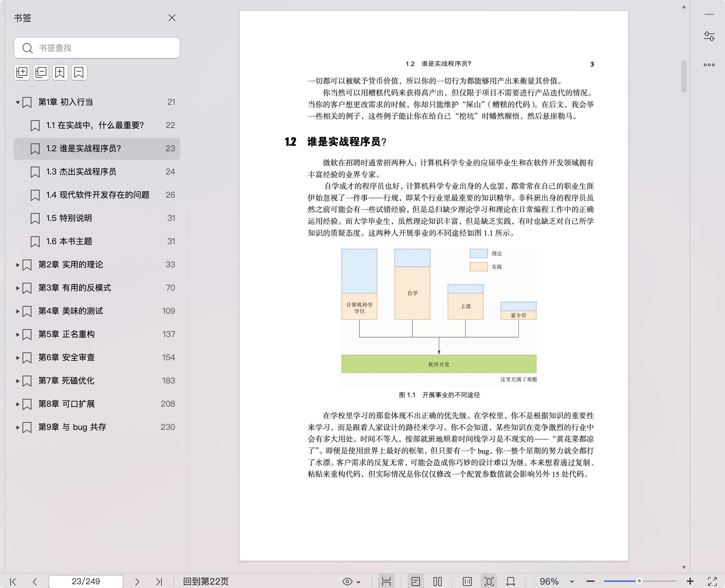The width and height of the screenshot is (725, 588).
Task: Click the page number field 23/249
Action: point(86,582)
